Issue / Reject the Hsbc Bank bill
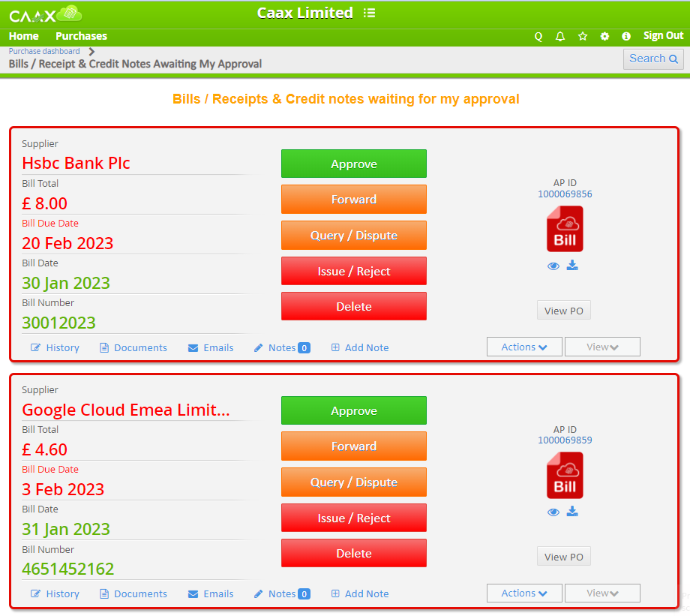Image resolution: width=690 pixels, height=616 pixels. pyautogui.click(x=354, y=271)
